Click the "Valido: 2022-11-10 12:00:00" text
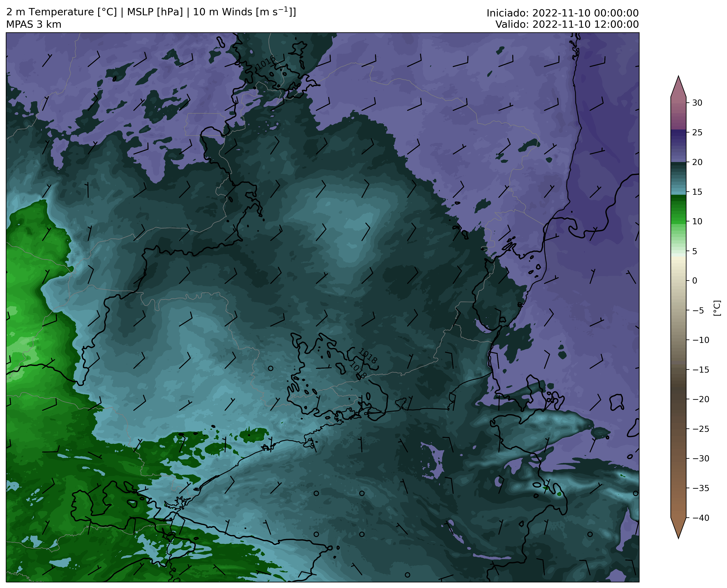 tap(567, 24)
